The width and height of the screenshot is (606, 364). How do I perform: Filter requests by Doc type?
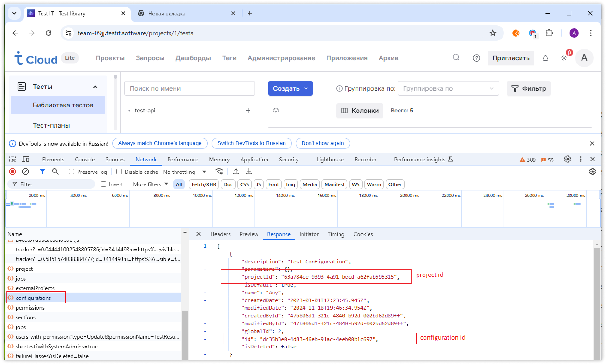[x=228, y=184]
